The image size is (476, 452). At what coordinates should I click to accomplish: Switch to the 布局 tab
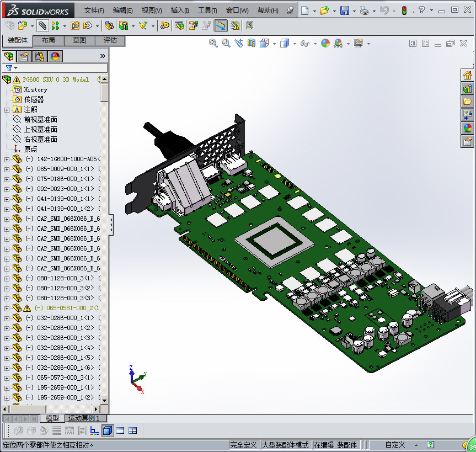[x=49, y=40]
